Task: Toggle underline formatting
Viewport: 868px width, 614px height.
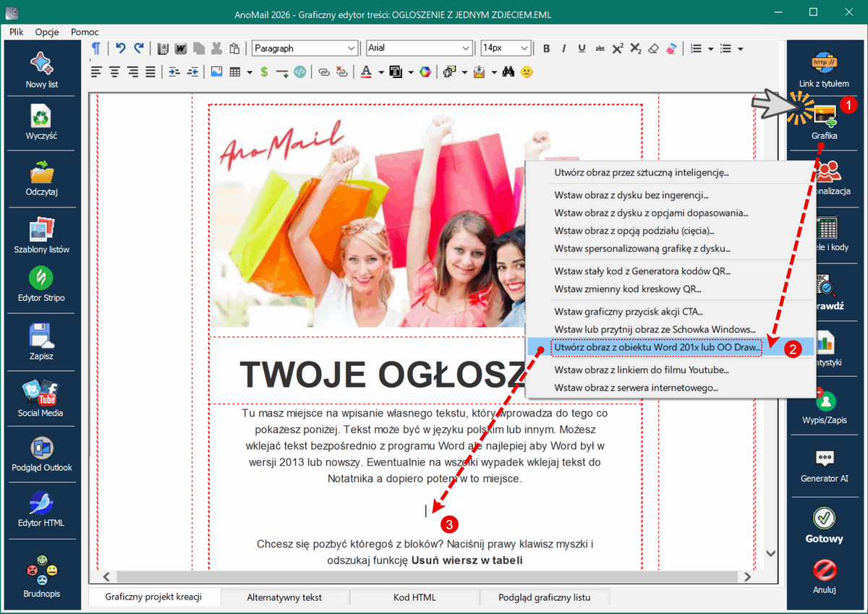Action: pos(582,48)
